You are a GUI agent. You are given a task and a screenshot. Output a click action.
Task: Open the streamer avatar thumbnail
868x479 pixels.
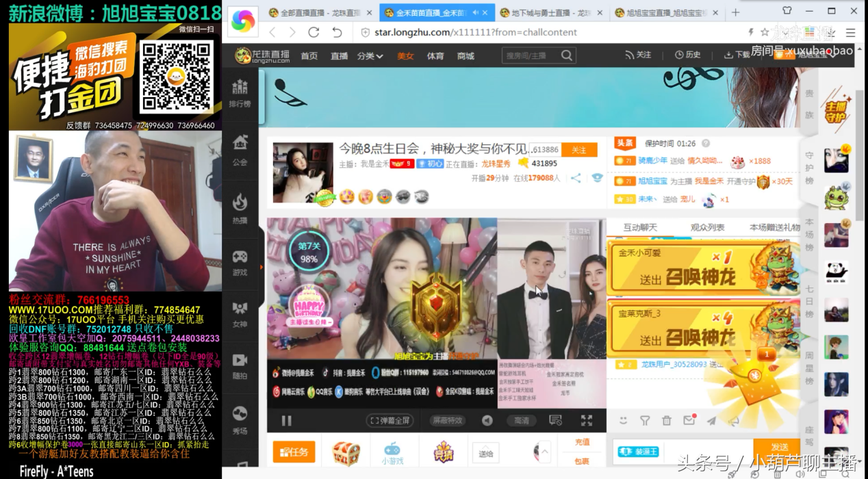(303, 172)
